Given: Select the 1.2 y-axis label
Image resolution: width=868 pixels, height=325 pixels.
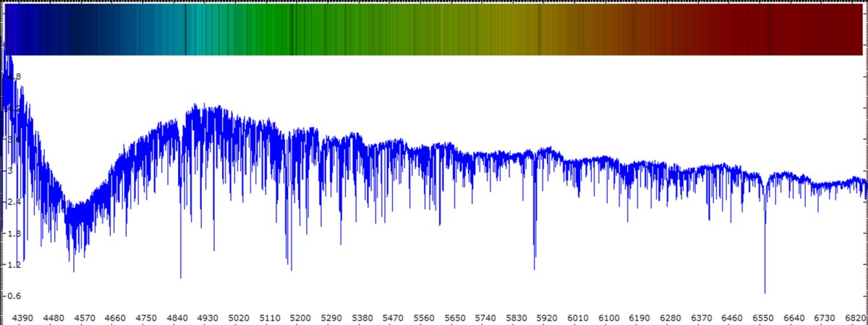Looking at the screenshot, I should [14, 265].
